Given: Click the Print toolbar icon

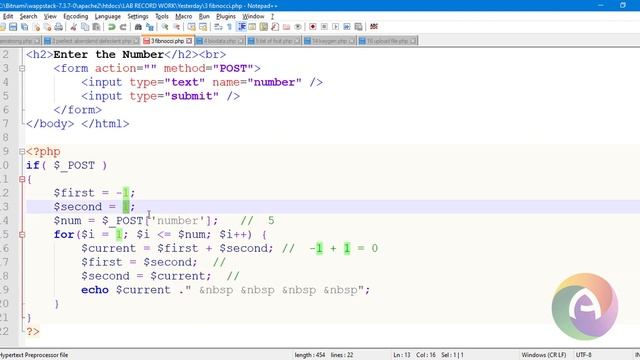Looking at the screenshot, I should click(x=59, y=27).
